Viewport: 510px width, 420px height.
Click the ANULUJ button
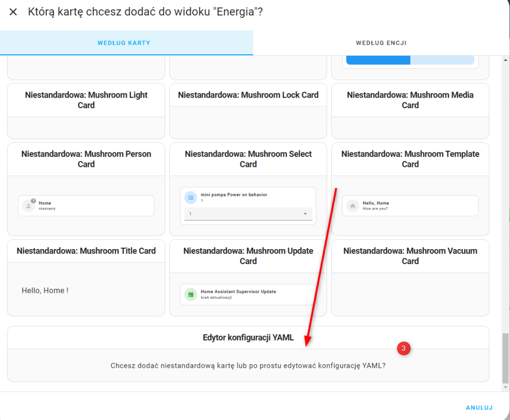point(479,408)
